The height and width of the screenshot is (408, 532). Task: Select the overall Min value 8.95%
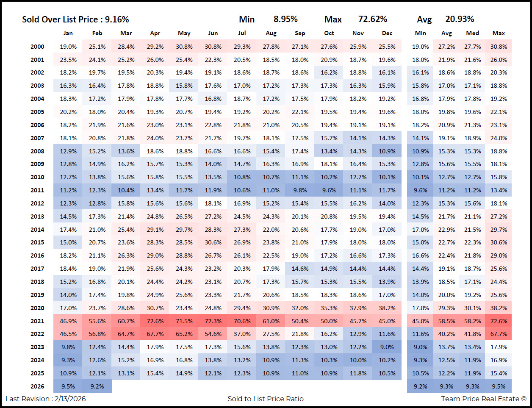coord(285,19)
